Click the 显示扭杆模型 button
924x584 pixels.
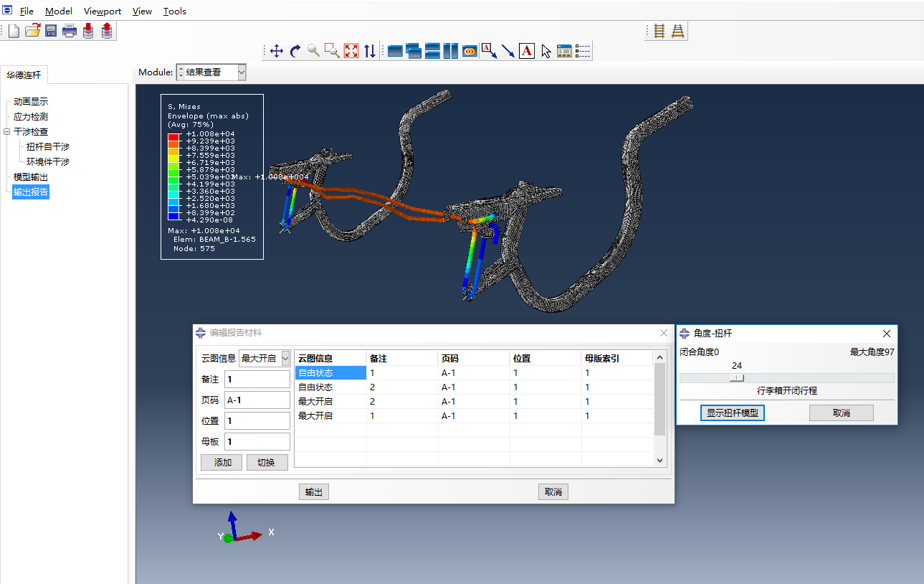click(x=732, y=413)
